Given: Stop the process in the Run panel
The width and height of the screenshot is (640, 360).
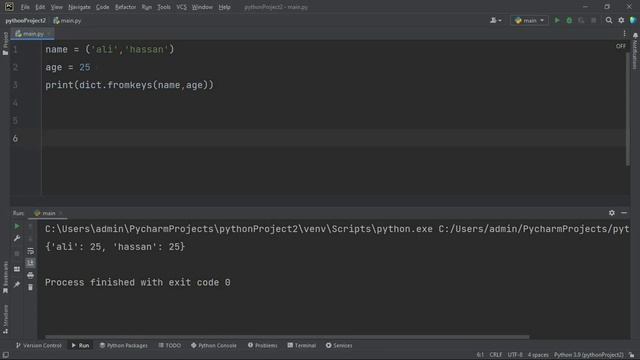Looking at the screenshot, I should (17, 253).
